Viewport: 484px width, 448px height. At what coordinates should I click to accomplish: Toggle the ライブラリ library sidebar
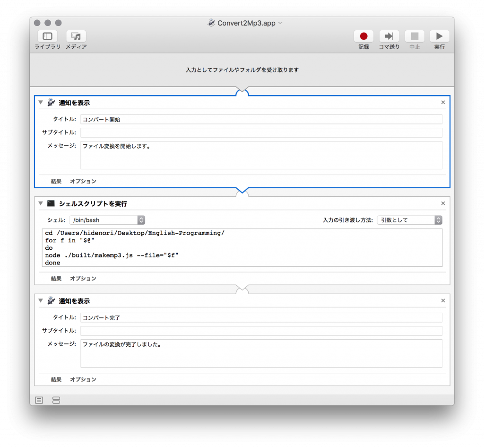point(47,36)
